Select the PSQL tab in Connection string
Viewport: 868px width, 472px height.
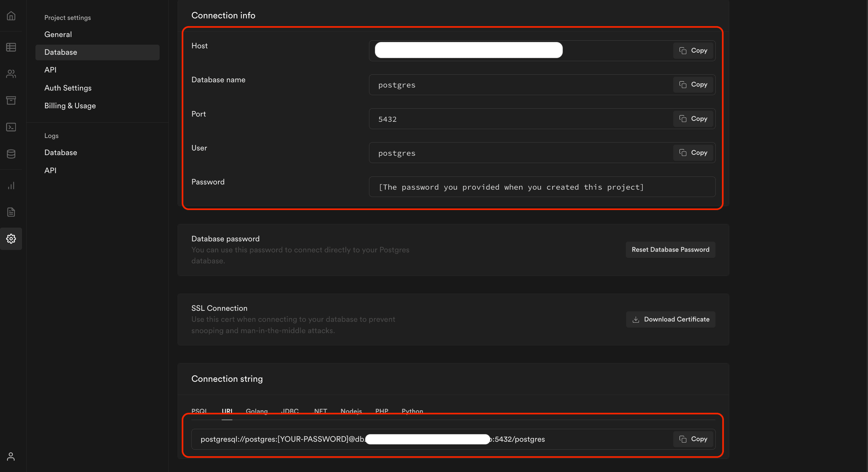pyautogui.click(x=199, y=411)
